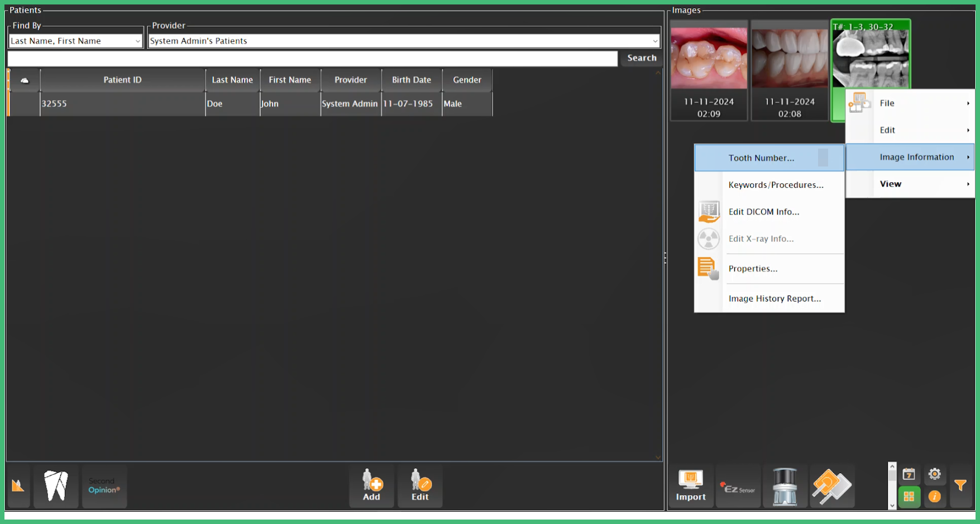Select the X-ray thumbnail labeled T#: 1-3, 30-32
Viewport: 980px width, 524px height.
click(x=871, y=56)
